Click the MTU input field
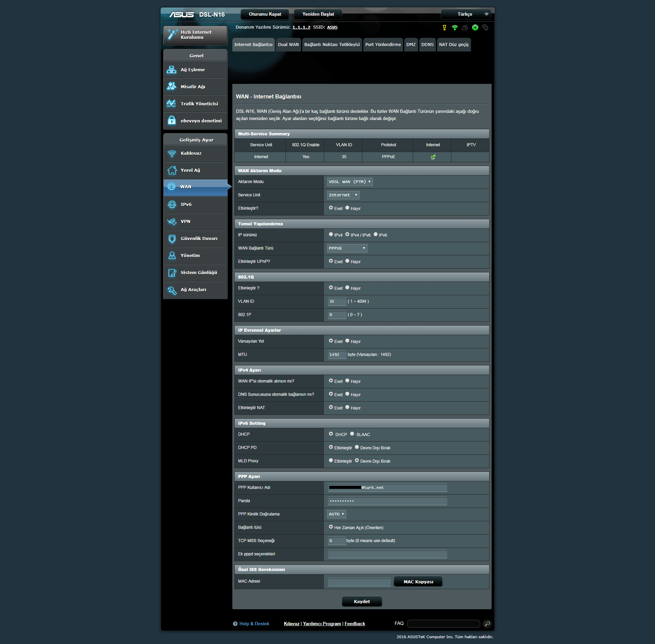This screenshot has width=655, height=644. coord(336,355)
